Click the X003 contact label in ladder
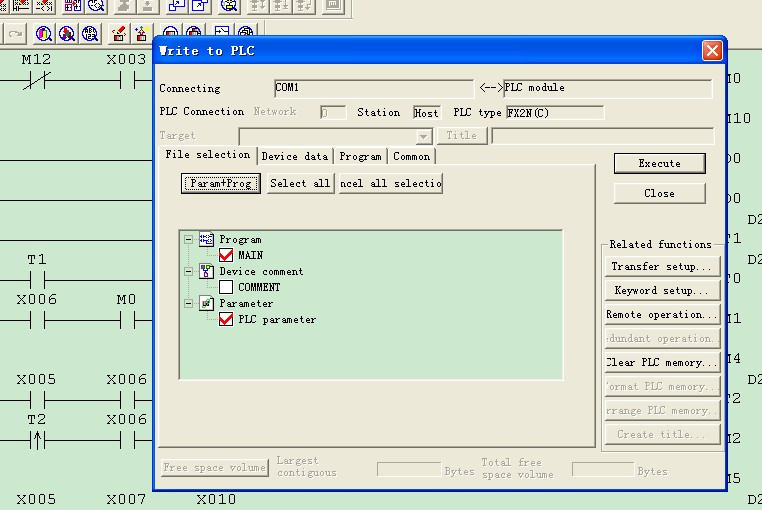 (x=126, y=59)
